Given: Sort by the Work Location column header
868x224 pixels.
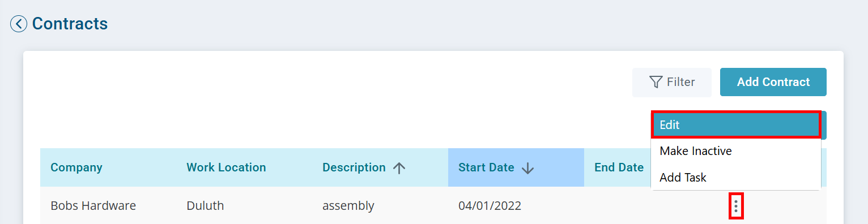Looking at the screenshot, I should coord(226,167).
